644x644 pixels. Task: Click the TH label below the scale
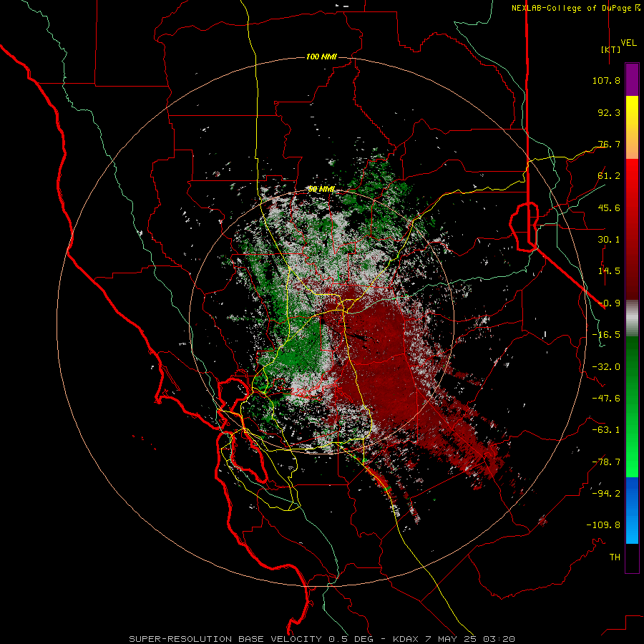pyautogui.click(x=615, y=557)
